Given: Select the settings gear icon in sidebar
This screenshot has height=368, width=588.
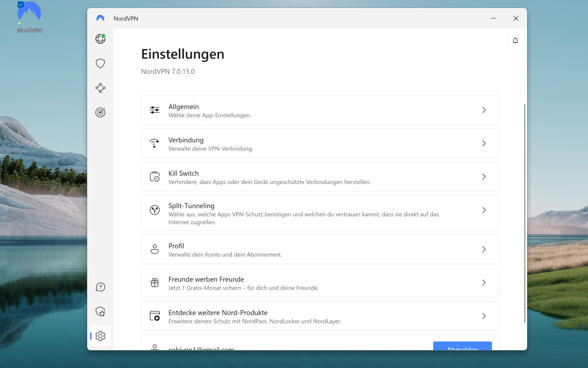Looking at the screenshot, I should (100, 336).
